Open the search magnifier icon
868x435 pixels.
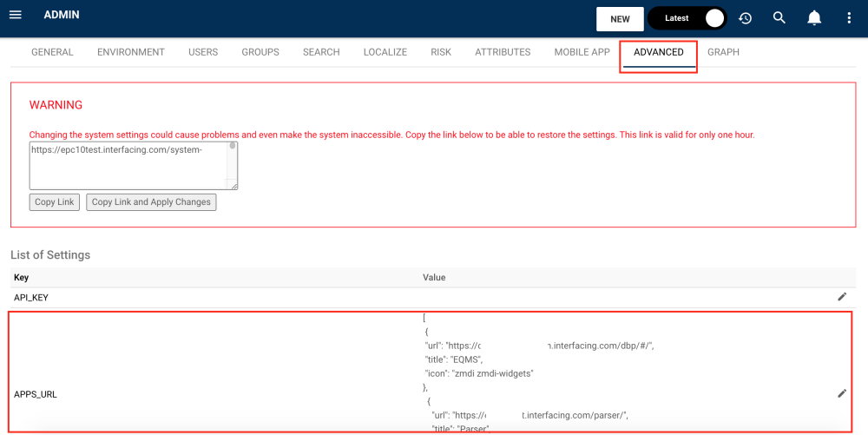tap(779, 18)
